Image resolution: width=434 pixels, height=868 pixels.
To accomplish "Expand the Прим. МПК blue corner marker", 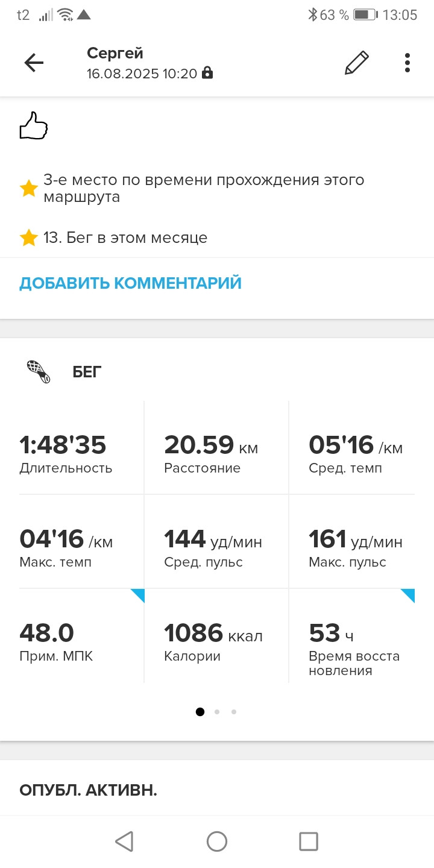I will [138, 596].
